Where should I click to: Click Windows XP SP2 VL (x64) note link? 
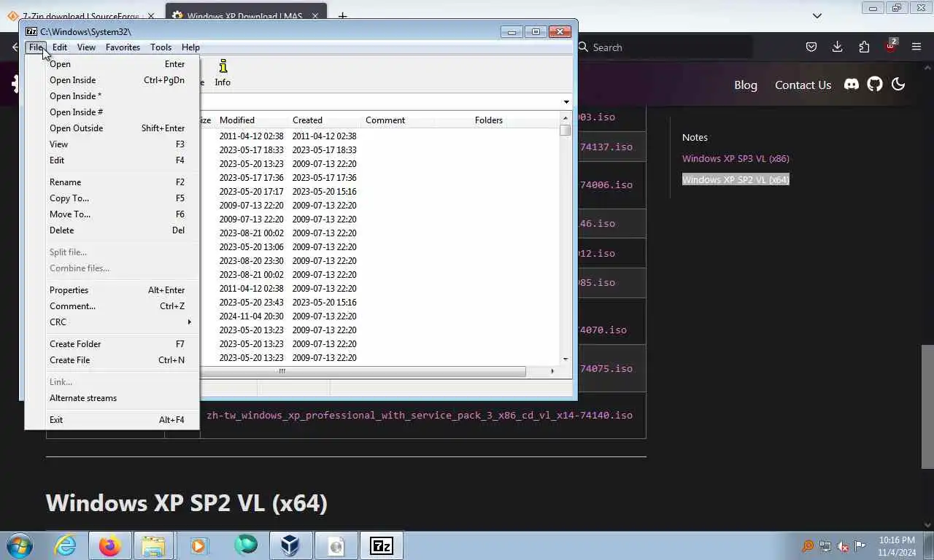tap(736, 179)
